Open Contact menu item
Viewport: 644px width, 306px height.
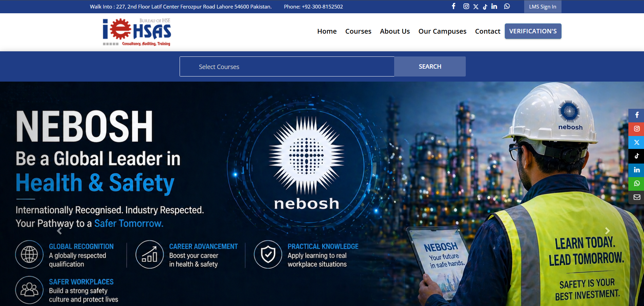(487, 31)
